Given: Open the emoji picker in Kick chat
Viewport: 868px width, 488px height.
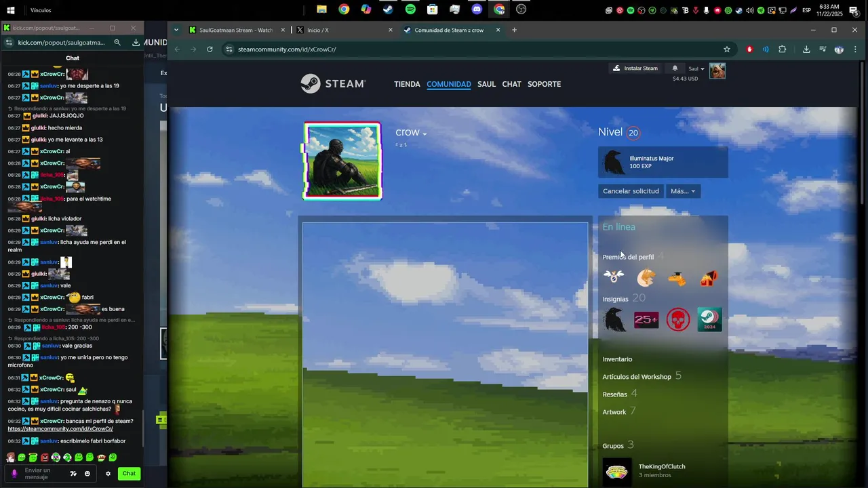Looking at the screenshot, I should (x=87, y=474).
